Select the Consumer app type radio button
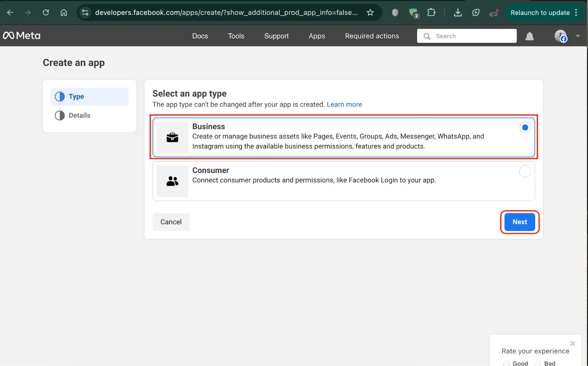This screenshot has height=366, width=588. click(525, 171)
